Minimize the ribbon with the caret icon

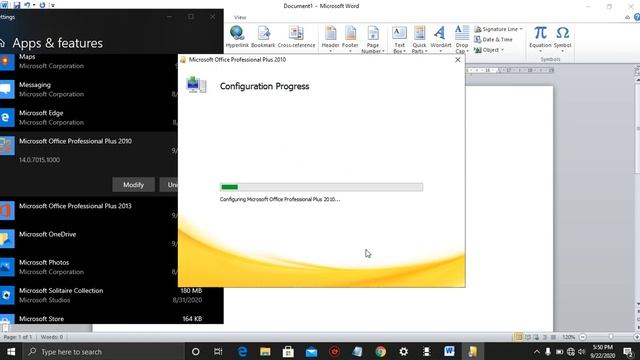pos(627,17)
